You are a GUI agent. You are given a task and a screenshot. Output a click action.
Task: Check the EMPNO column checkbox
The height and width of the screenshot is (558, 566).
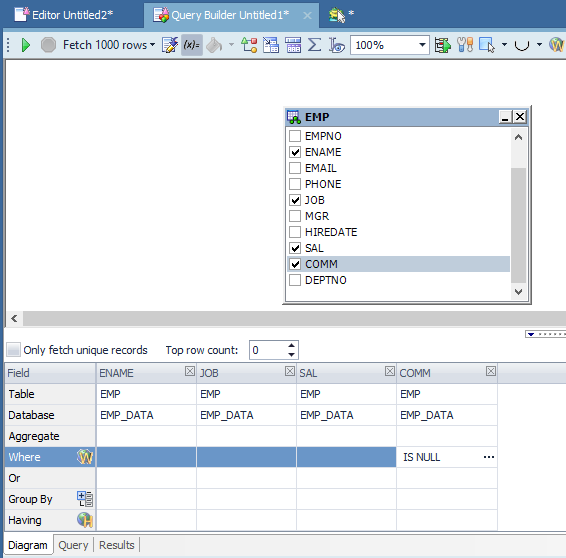tap(295, 136)
